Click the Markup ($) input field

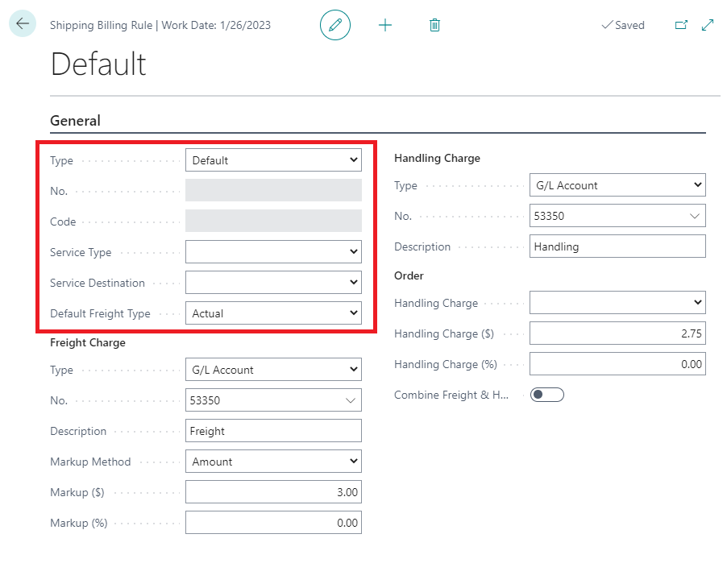(x=273, y=492)
